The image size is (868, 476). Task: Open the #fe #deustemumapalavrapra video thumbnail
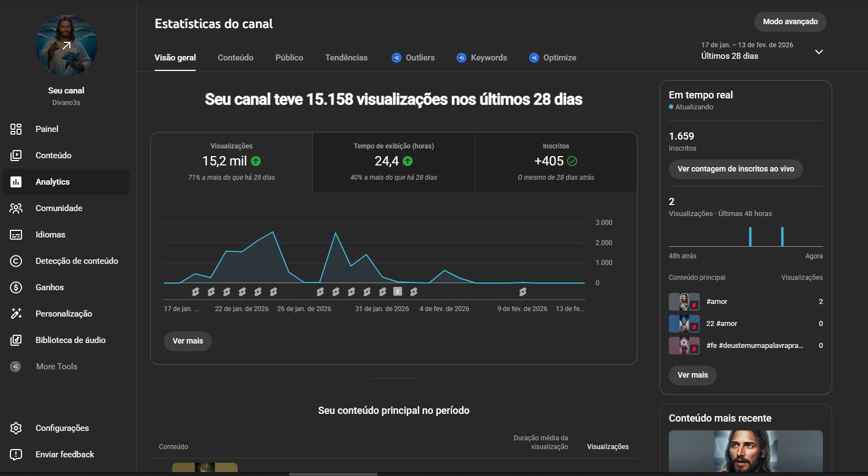684,346
